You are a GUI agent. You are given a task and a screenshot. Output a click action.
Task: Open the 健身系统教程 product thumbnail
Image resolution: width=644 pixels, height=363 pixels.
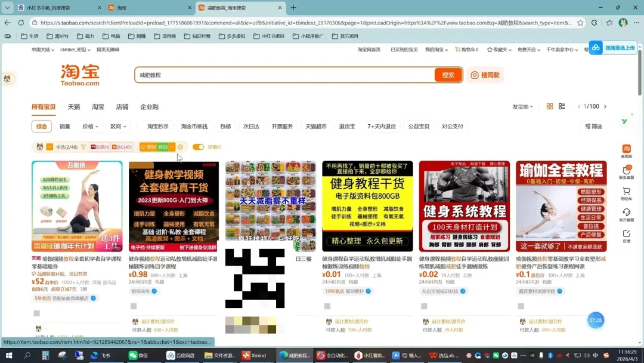pyautogui.click(x=464, y=207)
